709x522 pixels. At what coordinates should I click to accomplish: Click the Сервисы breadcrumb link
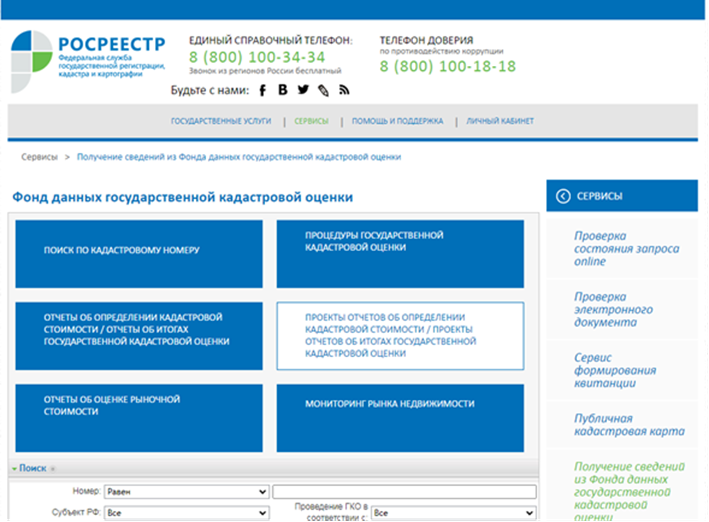click(x=38, y=157)
